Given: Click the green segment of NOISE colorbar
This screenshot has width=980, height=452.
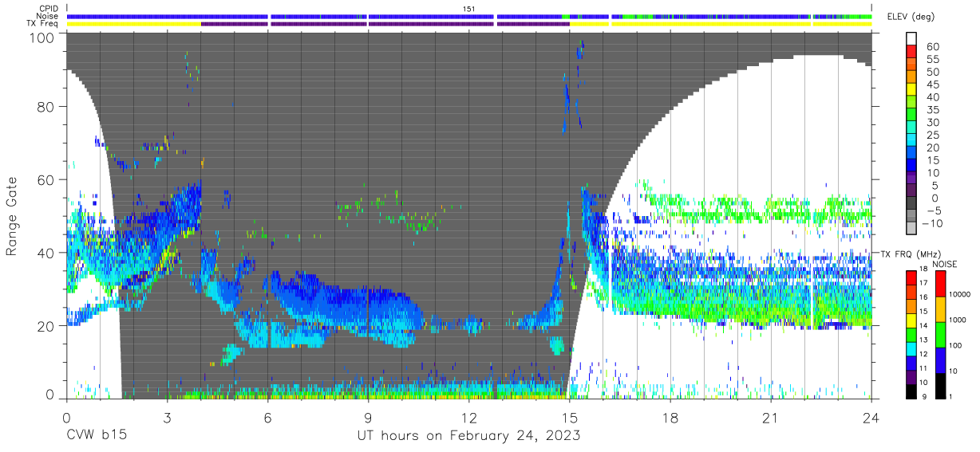Looking at the screenshot, I should click(x=942, y=334).
